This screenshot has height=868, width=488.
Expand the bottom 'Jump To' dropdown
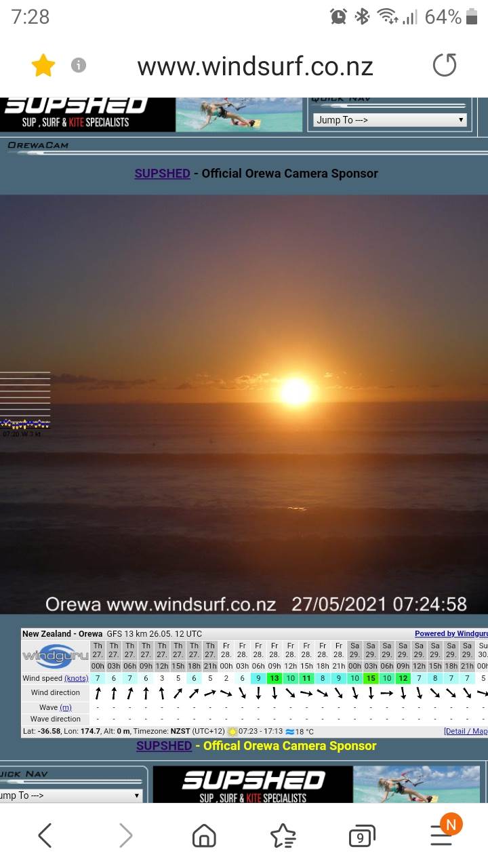click(x=71, y=795)
